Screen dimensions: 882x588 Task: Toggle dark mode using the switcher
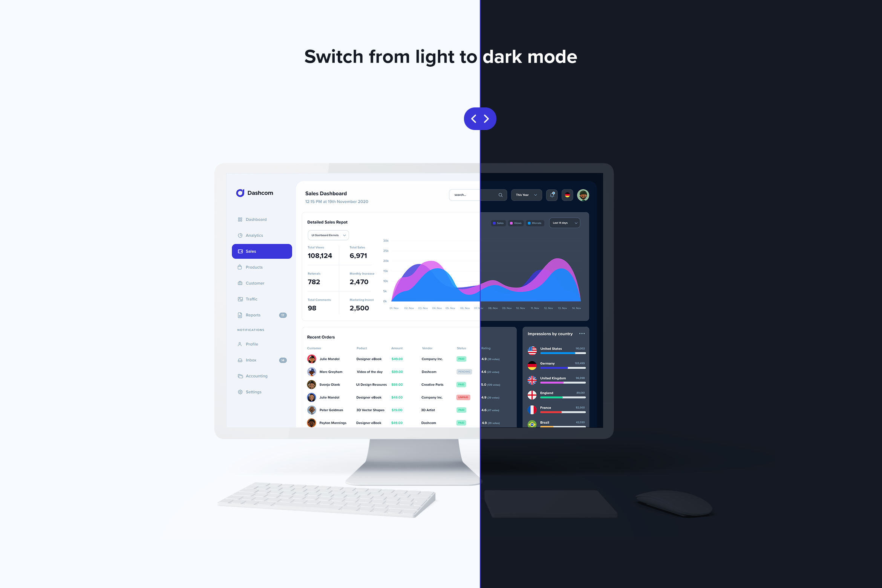[479, 118]
